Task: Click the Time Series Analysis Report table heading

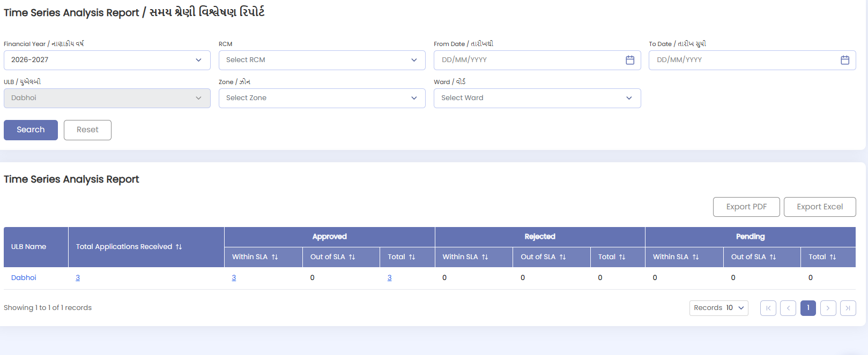Action: [71, 179]
